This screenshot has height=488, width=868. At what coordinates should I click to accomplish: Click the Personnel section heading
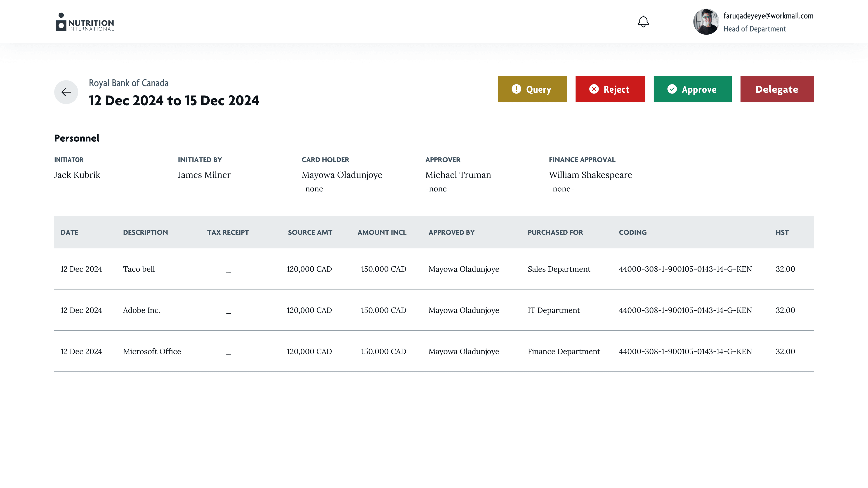[x=77, y=138]
